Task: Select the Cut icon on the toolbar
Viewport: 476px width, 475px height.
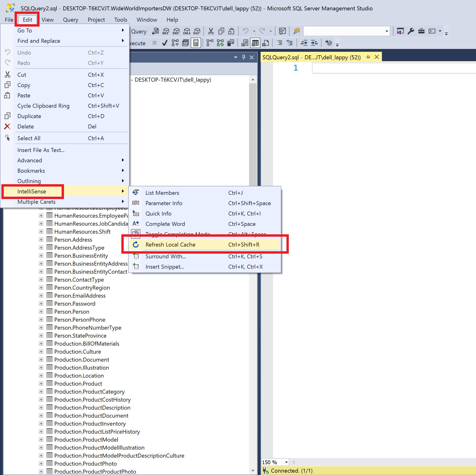Action: (x=211, y=31)
